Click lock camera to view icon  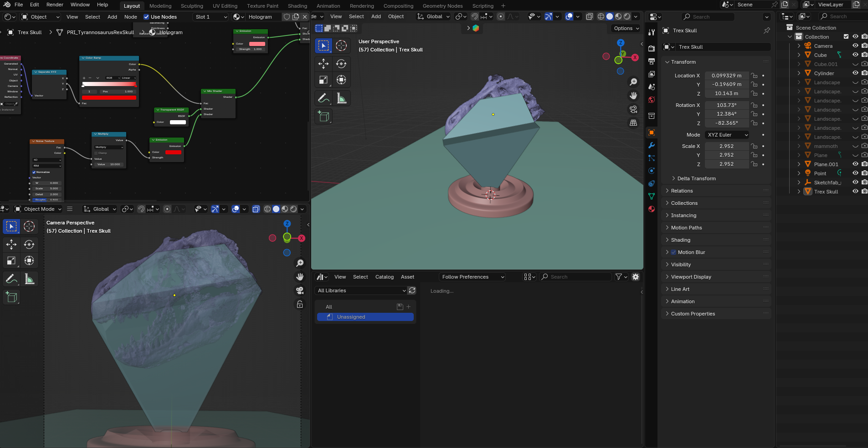[x=300, y=304]
